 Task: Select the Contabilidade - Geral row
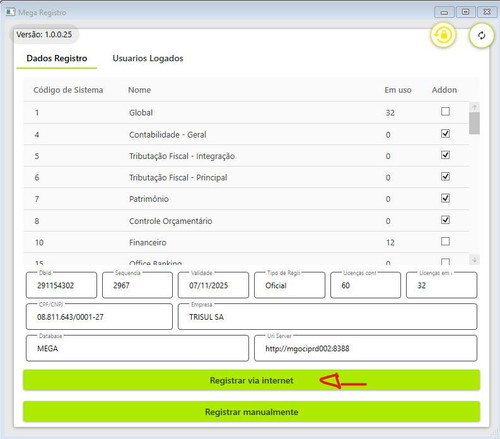pyautogui.click(x=246, y=134)
